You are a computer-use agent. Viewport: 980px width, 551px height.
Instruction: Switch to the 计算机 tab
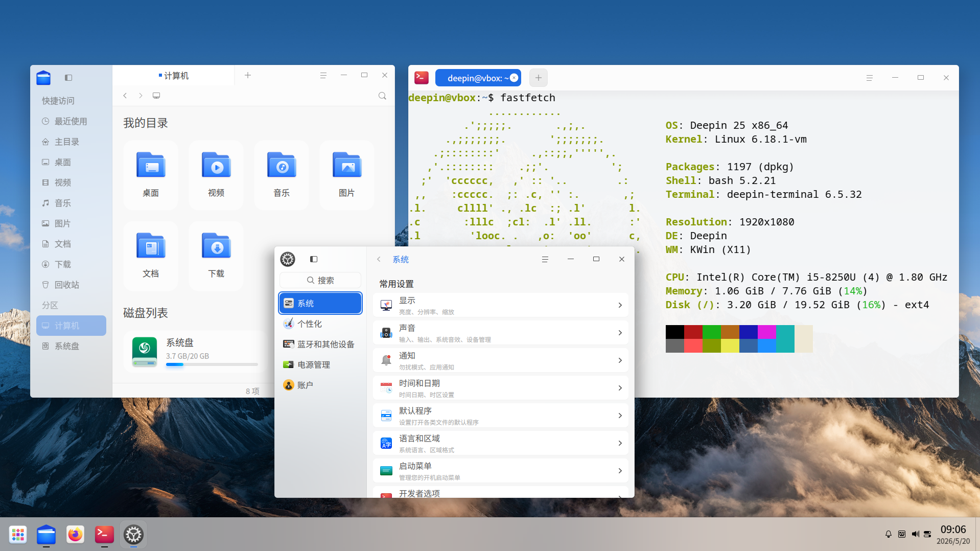(x=174, y=76)
